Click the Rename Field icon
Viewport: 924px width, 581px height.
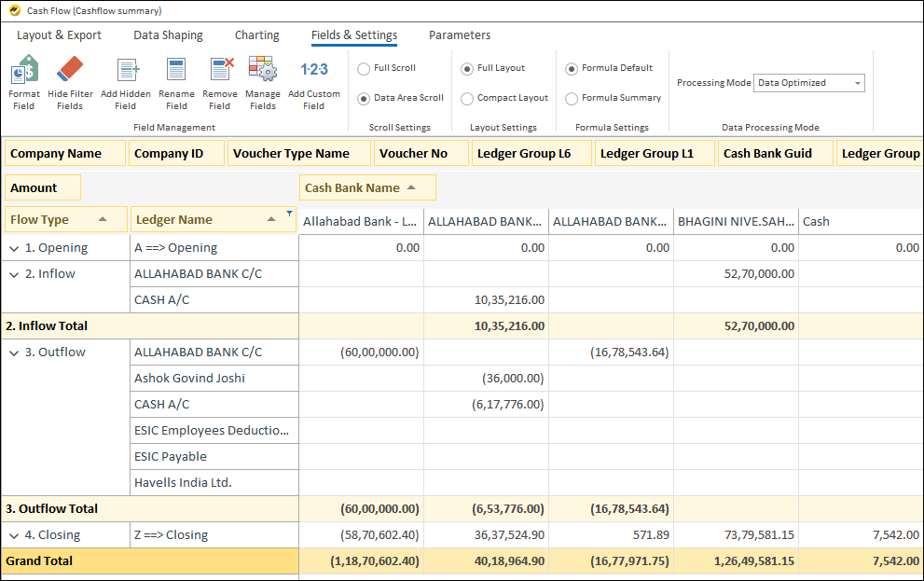point(176,82)
